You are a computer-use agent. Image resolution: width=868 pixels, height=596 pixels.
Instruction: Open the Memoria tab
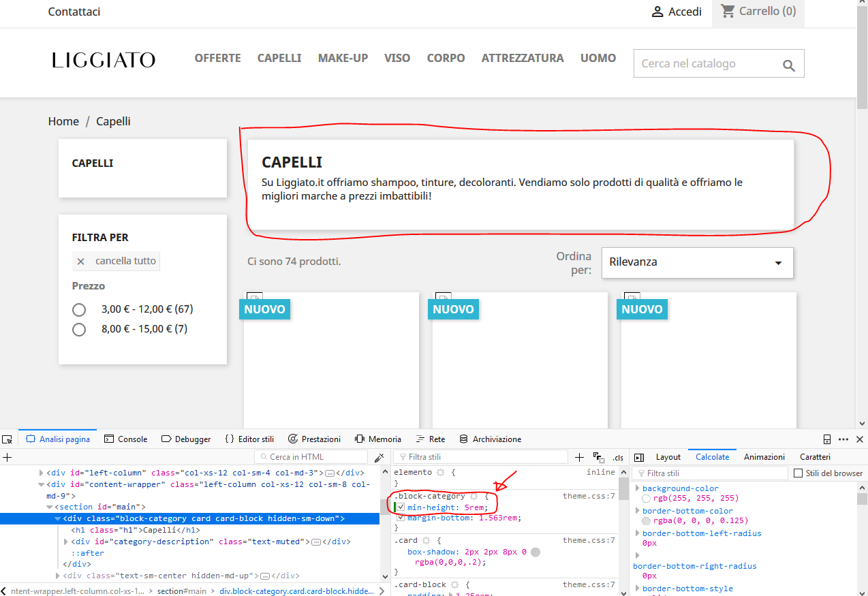(x=377, y=439)
